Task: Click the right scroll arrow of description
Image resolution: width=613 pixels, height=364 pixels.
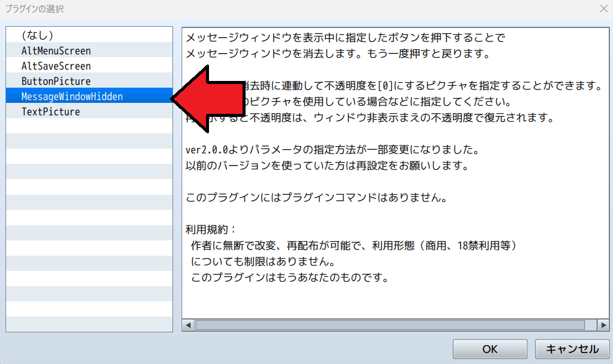Action: click(603, 325)
